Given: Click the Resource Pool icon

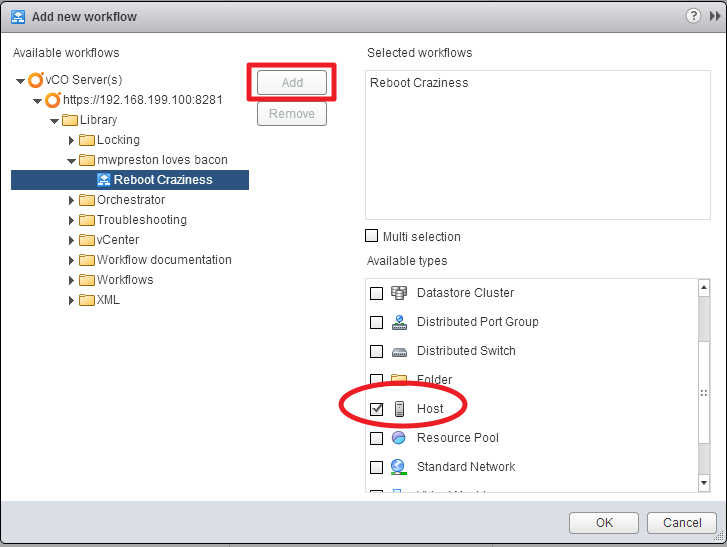Looking at the screenshot, I should pyautogui.click(x=399, y=438).
